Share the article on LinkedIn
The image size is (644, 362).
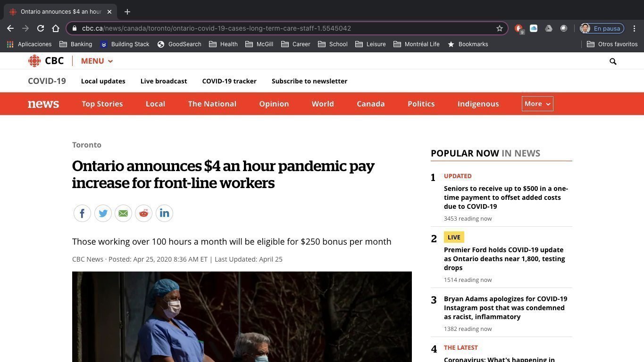click(164, 213)
